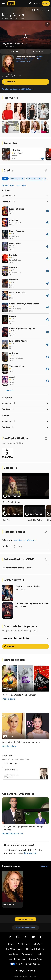Viewport: 51px width, 980px height.
Task: Click the Use app button
Action: point(46,3)
